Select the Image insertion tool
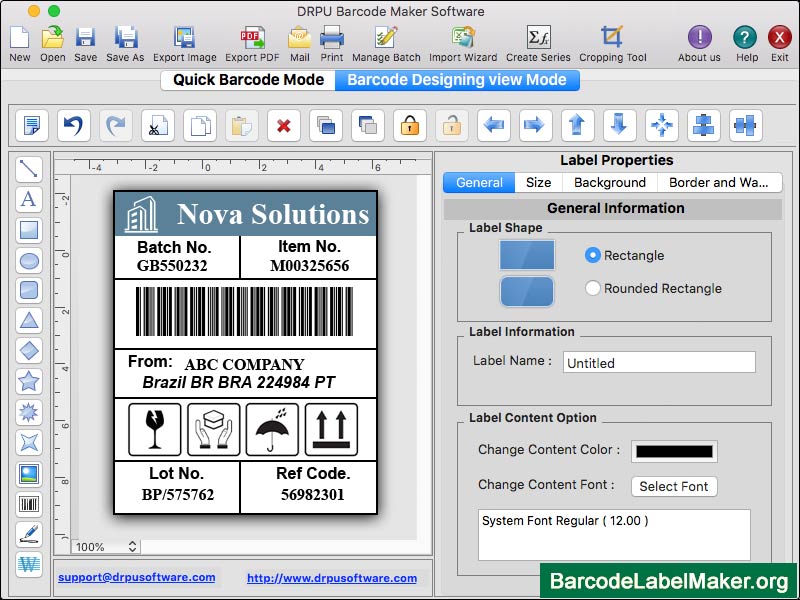800x600 pixels. pyautogui.click(x=29, y=472)
